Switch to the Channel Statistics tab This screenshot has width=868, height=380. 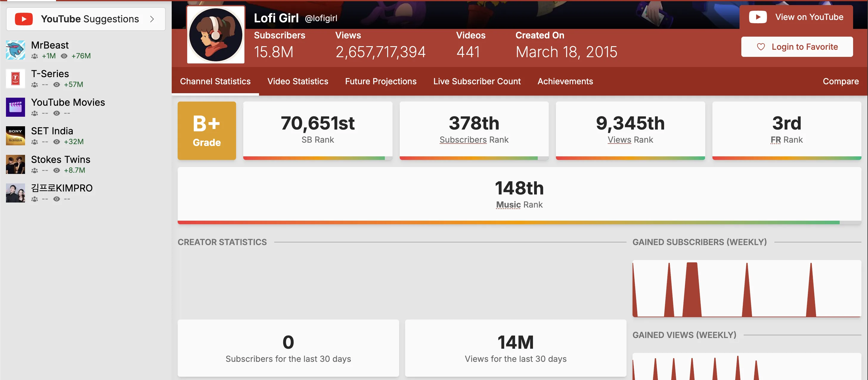(215, 82)
